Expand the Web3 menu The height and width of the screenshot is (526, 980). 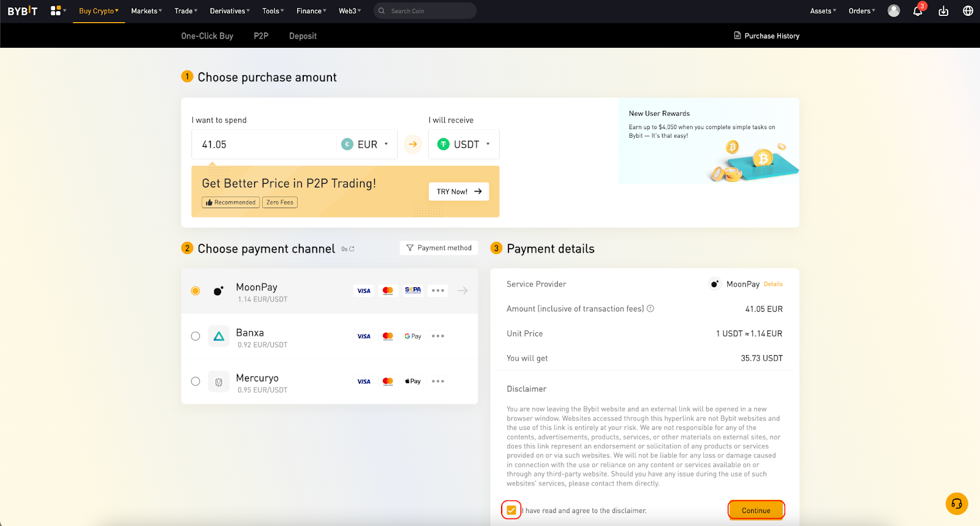click(x=350, y=11)
